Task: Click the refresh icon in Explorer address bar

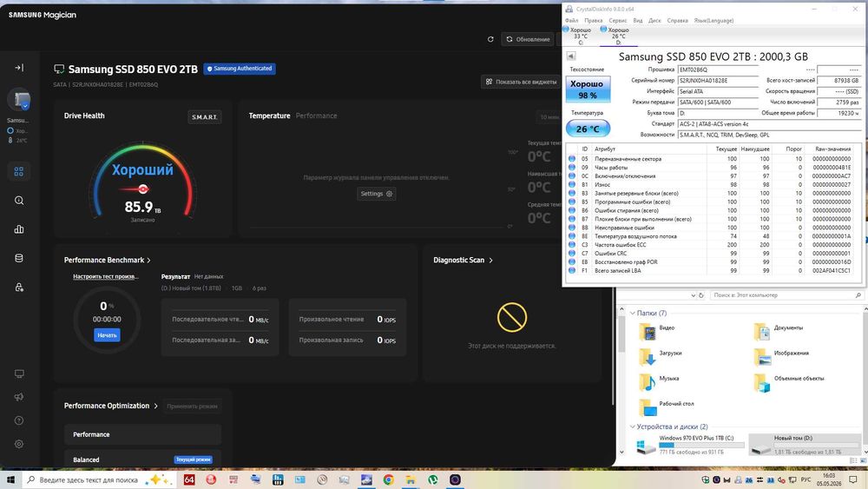Action: click(700, 295)
